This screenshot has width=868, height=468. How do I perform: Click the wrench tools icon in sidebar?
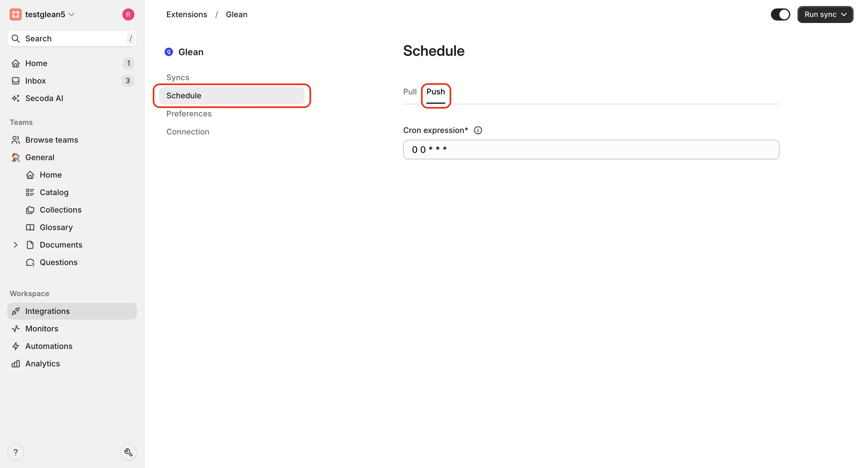(128, 452)
